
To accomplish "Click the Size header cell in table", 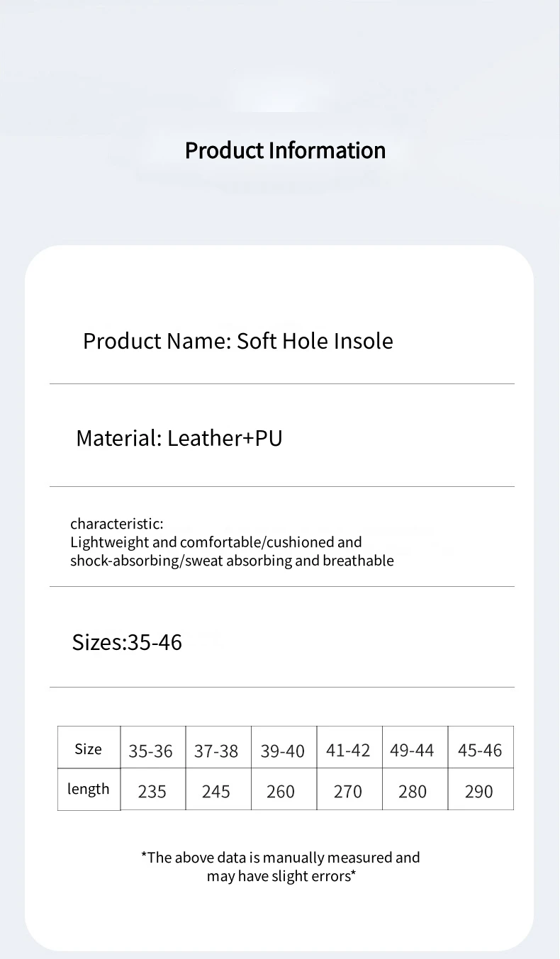I will (x=89, y=749).
